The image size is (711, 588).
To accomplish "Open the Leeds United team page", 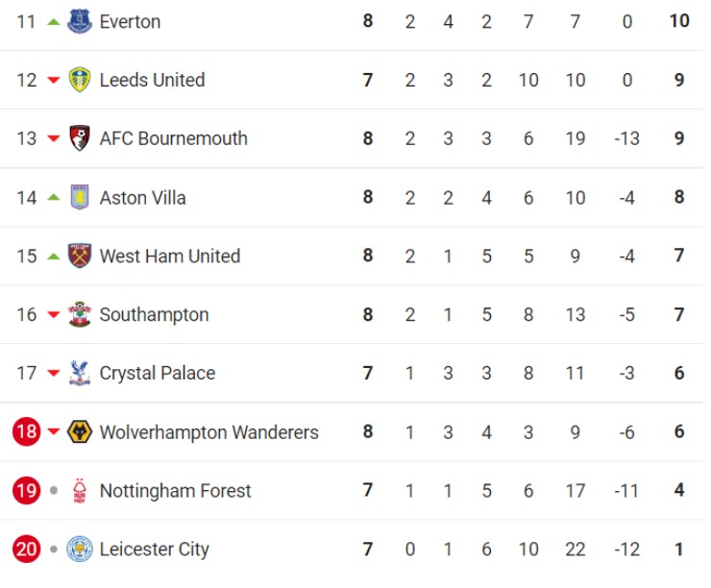I will click(152, 80).
